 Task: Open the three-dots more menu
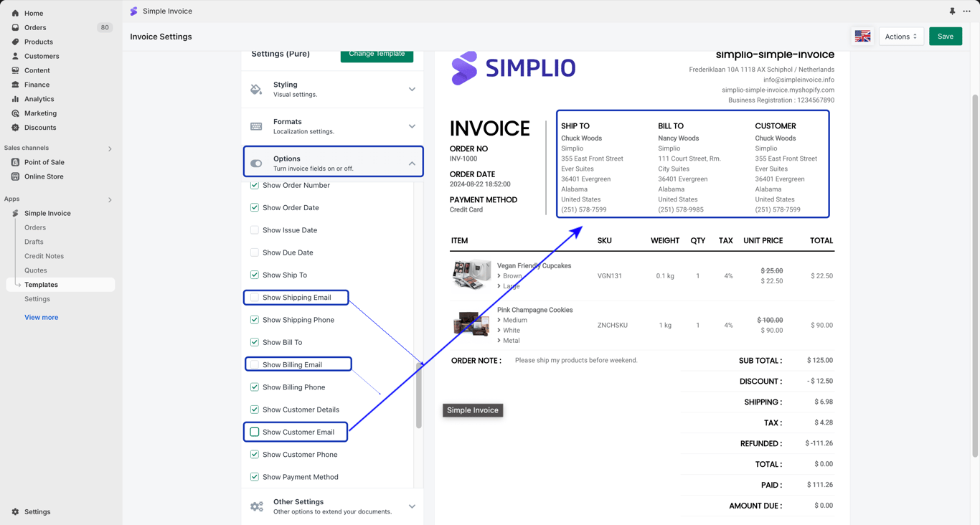tap(966, 11)
